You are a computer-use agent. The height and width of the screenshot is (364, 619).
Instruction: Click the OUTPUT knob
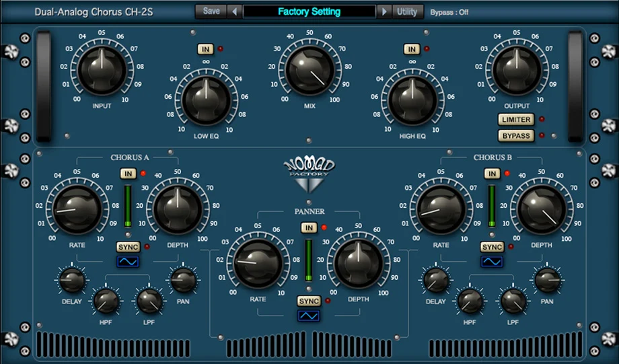coord(516,70)
